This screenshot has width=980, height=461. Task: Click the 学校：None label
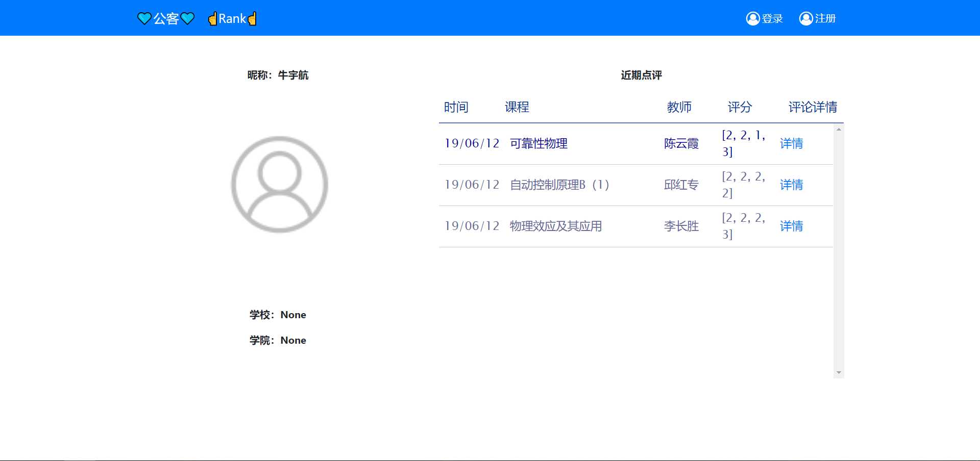pos(278,315)
